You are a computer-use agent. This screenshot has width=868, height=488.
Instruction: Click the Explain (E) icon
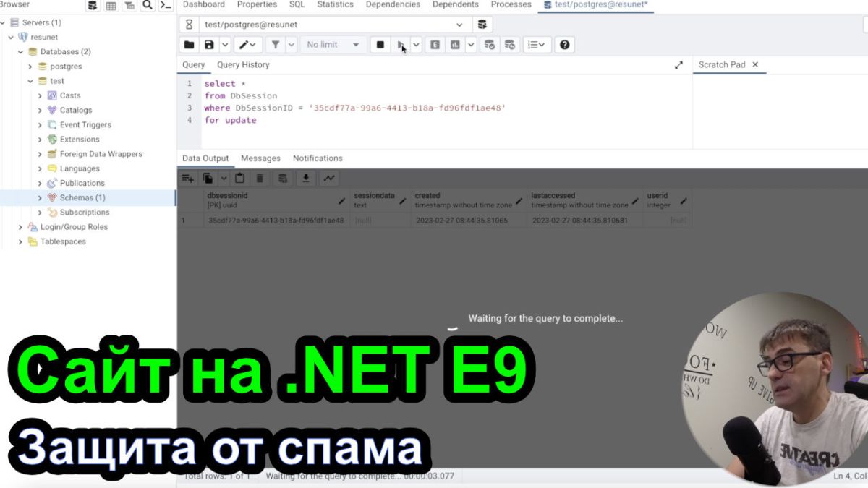point(435,45)
